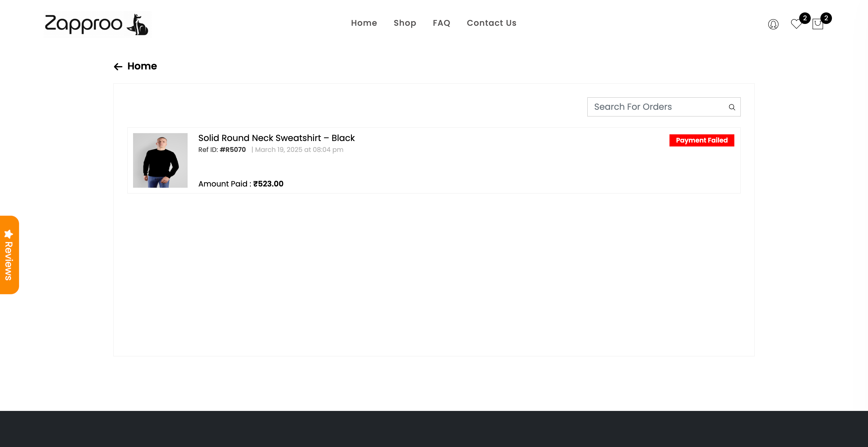
Task: Click the Payment Failed status badge
Action: [x=702, y=140]
